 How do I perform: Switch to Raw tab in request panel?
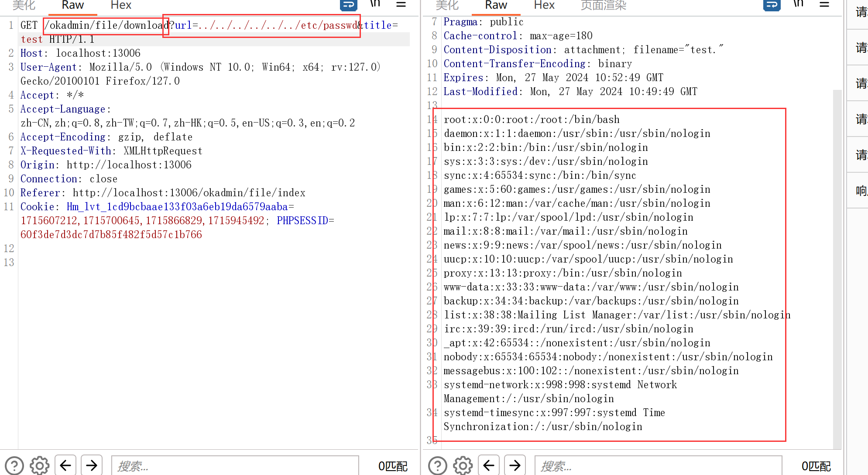72,5
